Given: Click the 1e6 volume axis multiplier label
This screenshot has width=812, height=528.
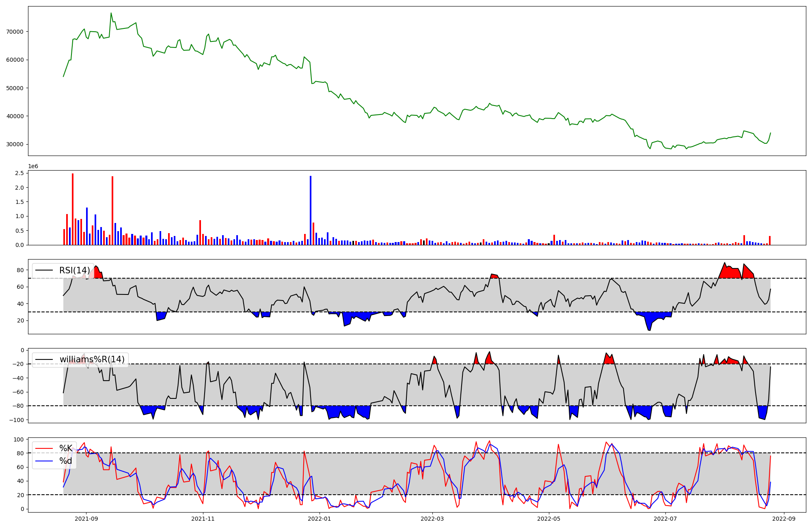Looking at the screenshot, I should (33, 167).
